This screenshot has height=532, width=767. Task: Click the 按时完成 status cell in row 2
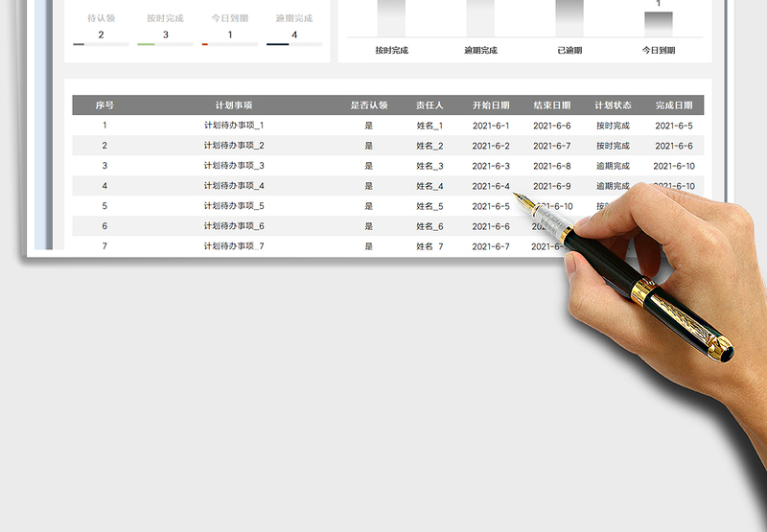(613, 146)
